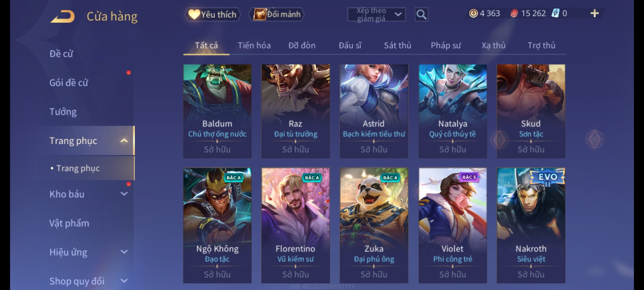The image size is (644, 290).
Task: Open Đổi mảnh fragment exchange chest
Action: coord(277,15)
